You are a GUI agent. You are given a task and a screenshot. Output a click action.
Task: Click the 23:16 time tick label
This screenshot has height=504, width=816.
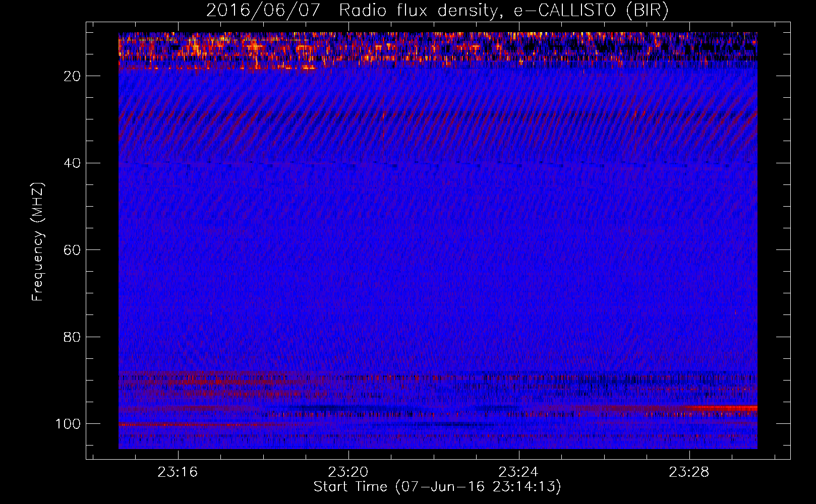(x=178, y=472)
